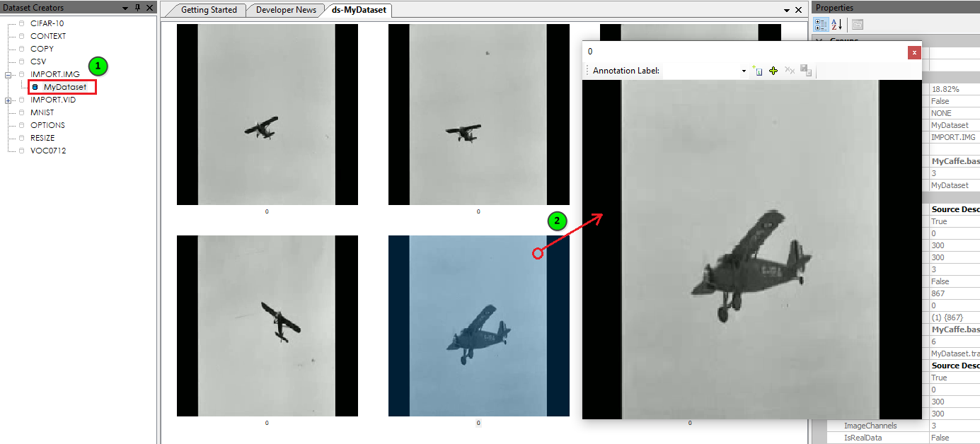Select the CIFAR-10 dataset creator
980x444 pixels.
click(x=47, y=23)
